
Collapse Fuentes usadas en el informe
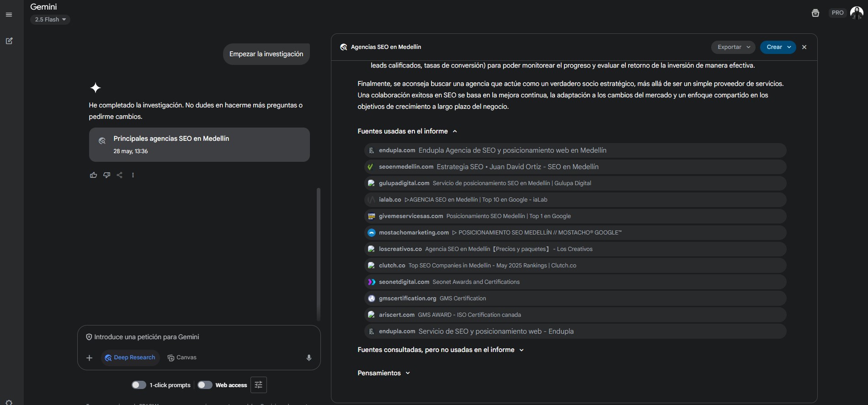tap(407, 131)
